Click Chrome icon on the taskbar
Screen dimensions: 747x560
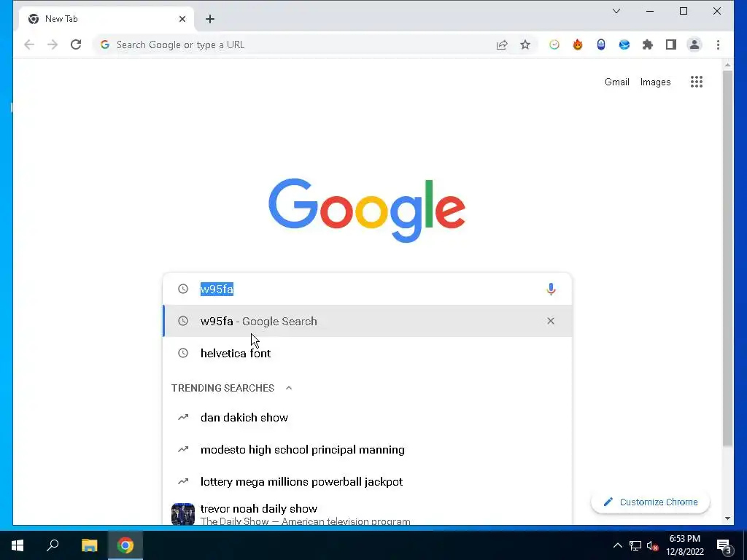(x=125, y=545)
